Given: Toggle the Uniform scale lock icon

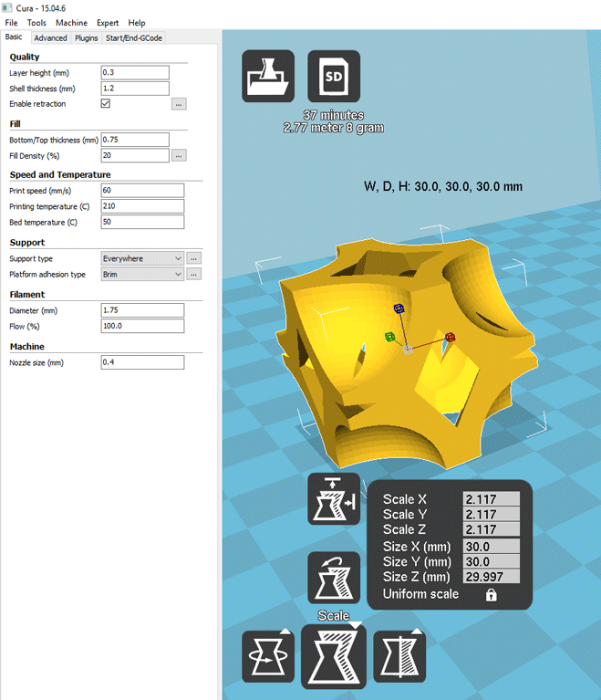Looking at the screenshot, I should click(x=491, y=595).
